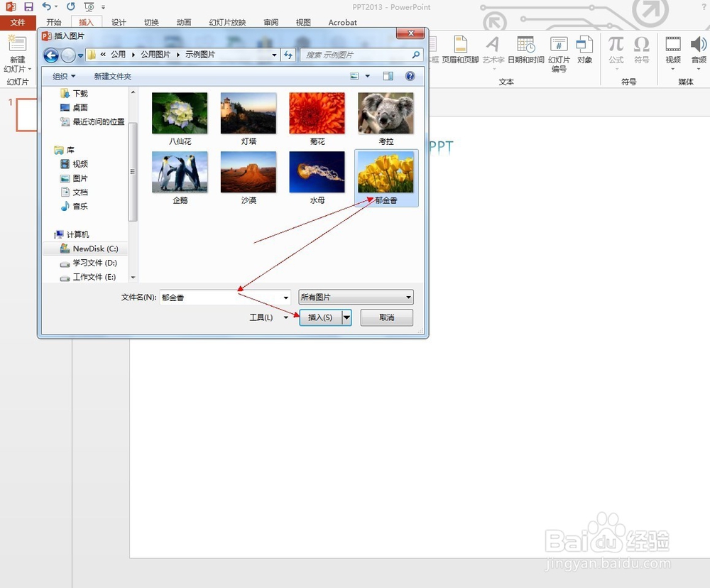Click 公用图片 in the address path

(x=155, y=55)
